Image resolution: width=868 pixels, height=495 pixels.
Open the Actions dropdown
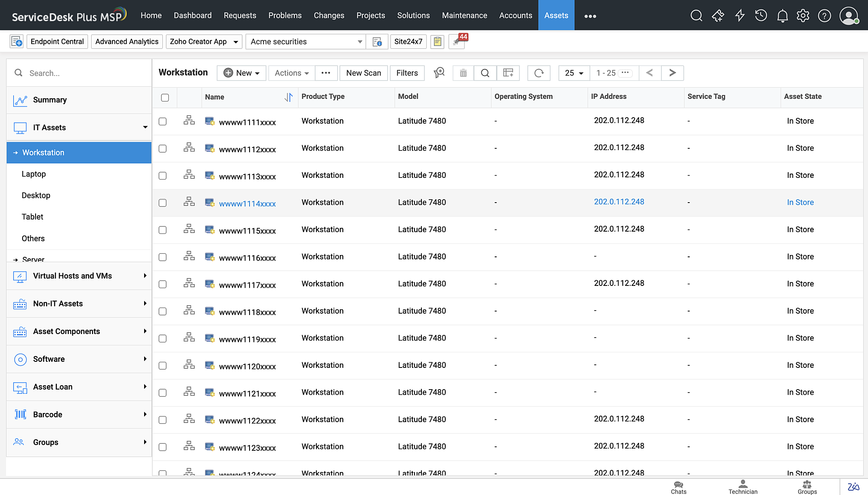[x=292, y=73]
